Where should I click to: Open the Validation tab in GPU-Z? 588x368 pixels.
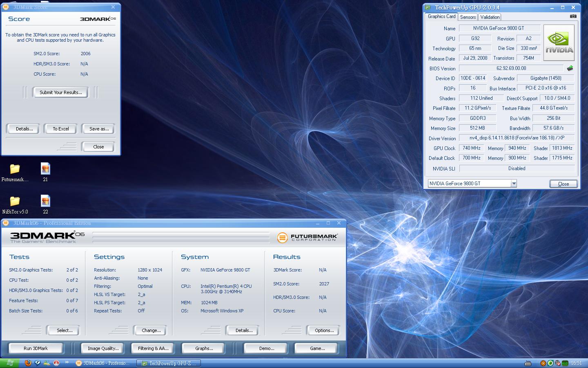point(490,17)
